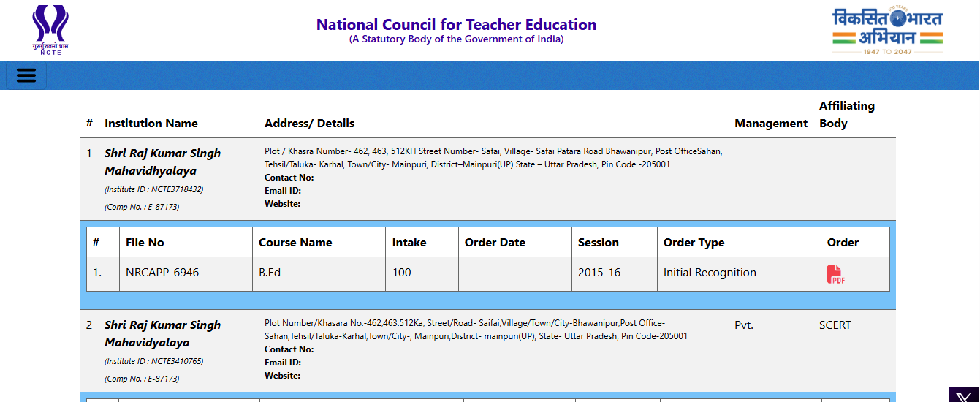
Task: Click the Address/ Details column header
Action: (309, 124)
